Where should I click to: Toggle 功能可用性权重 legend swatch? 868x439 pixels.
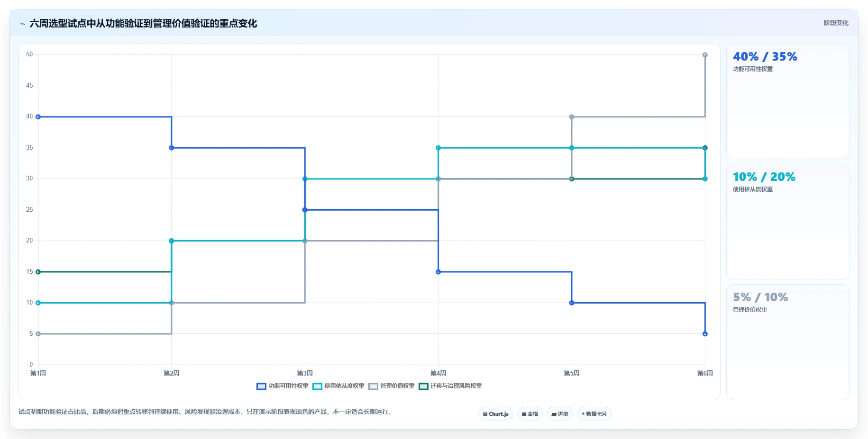point(261,386)
